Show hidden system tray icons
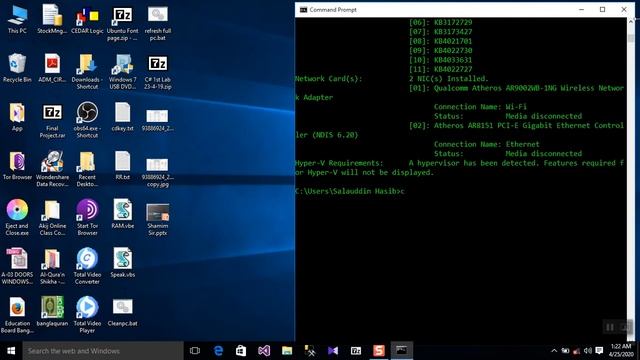Screen dimensions: 640x360 [554, 351]
